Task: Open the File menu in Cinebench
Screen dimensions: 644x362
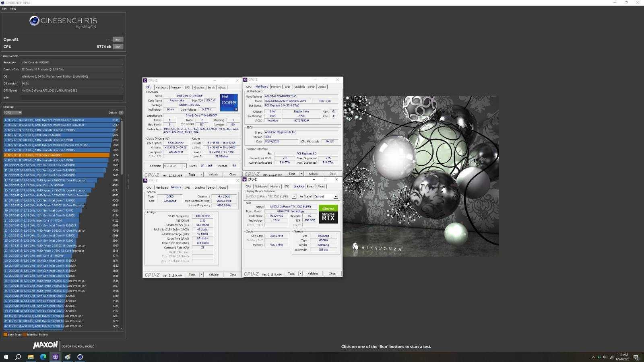Action: 4,8
